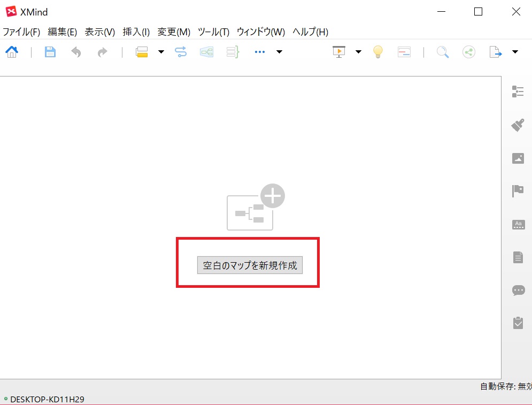
Task: Open the Presentation dropdown arrow
Action: click(x=358, y=52)
